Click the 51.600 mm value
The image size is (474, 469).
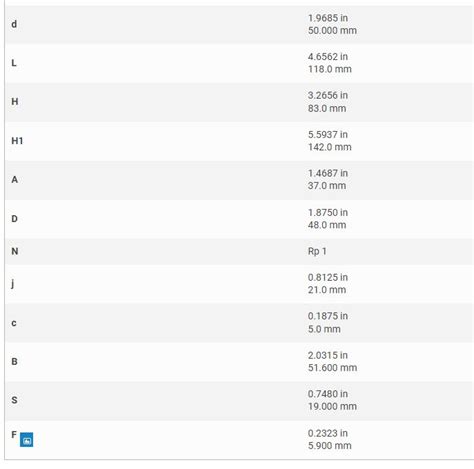pos(332,368)
